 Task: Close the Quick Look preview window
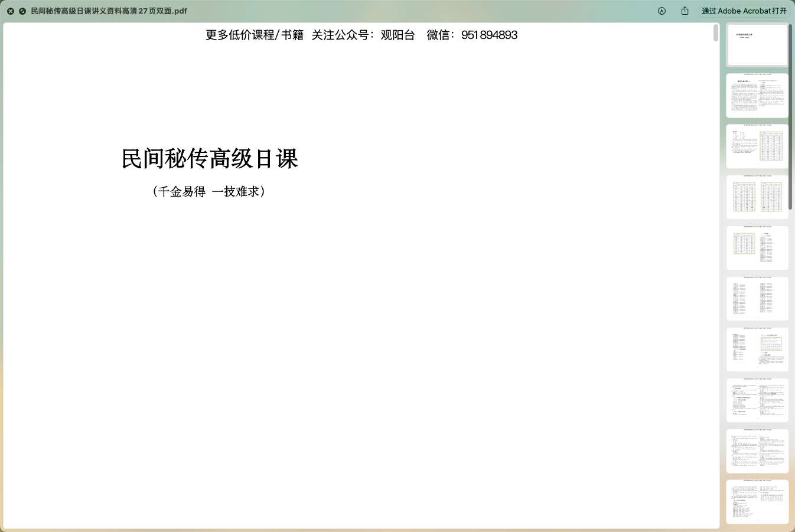(x=11, y=11)
